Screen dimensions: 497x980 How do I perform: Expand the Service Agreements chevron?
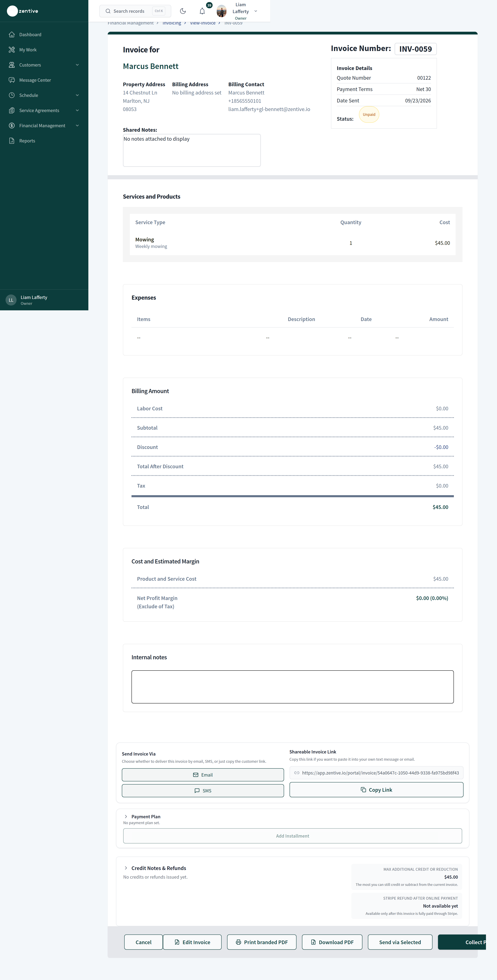click(x=77, y=111)
